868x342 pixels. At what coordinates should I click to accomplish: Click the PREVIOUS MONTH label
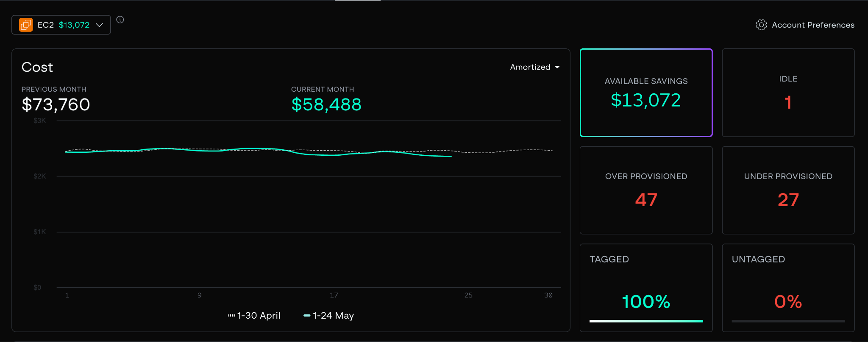[54, 89]
